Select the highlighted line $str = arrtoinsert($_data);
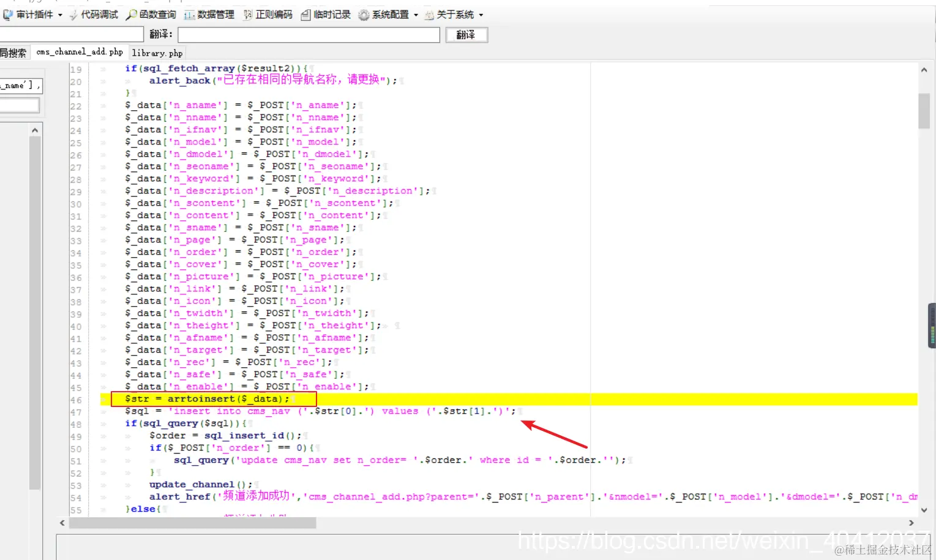Screen dimensions: 936x560 (207, 399)
